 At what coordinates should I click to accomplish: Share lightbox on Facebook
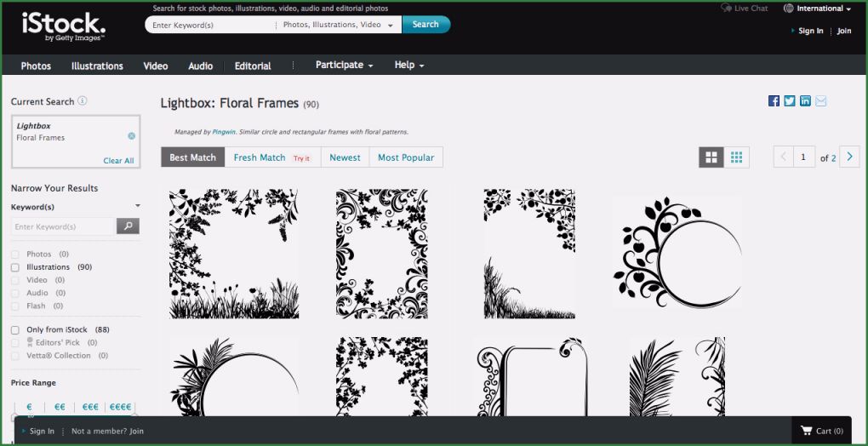(774, 101)
